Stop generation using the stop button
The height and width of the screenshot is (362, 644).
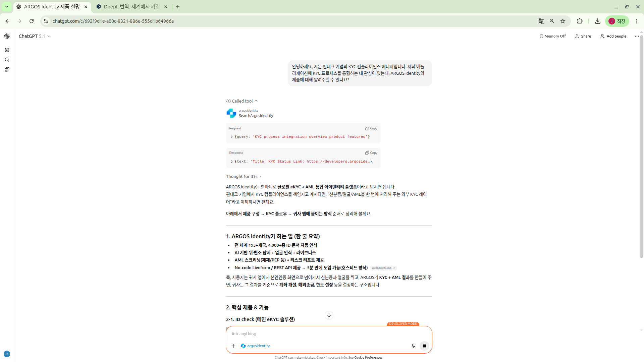(424, 346)
